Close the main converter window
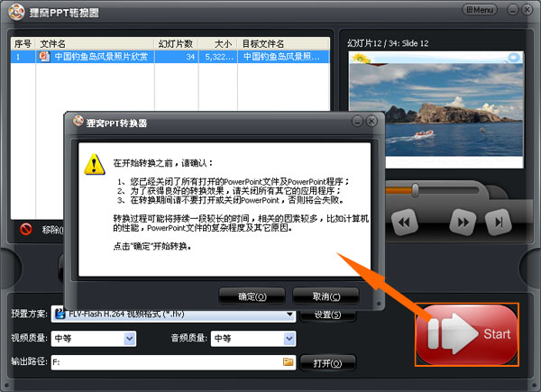This screenshot has width=541, height=392. coord(527,10)
